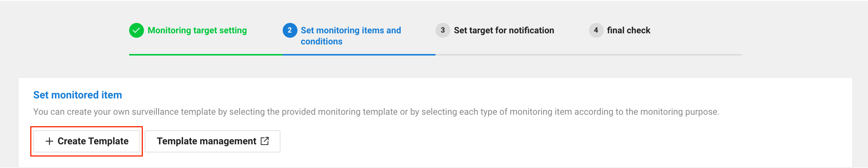Click the surveillance template description text
This screenshot has height=168, width=868.
pos(376,112)
